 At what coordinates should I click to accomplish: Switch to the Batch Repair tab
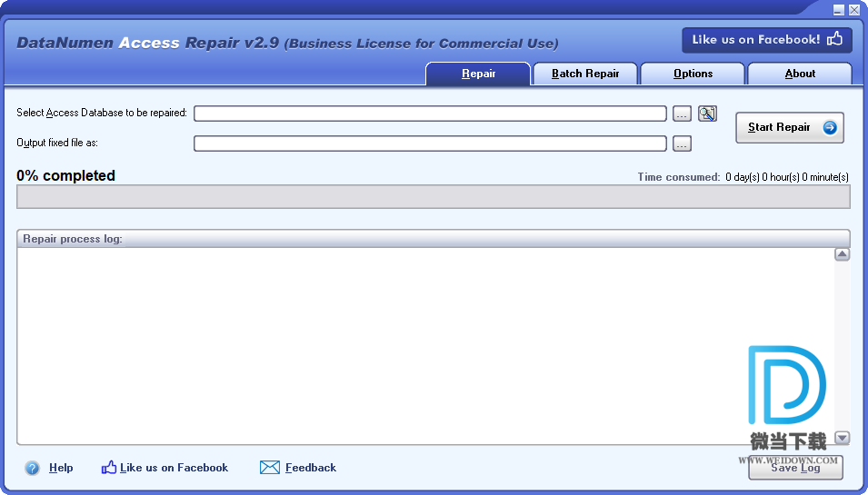(585, 74)
